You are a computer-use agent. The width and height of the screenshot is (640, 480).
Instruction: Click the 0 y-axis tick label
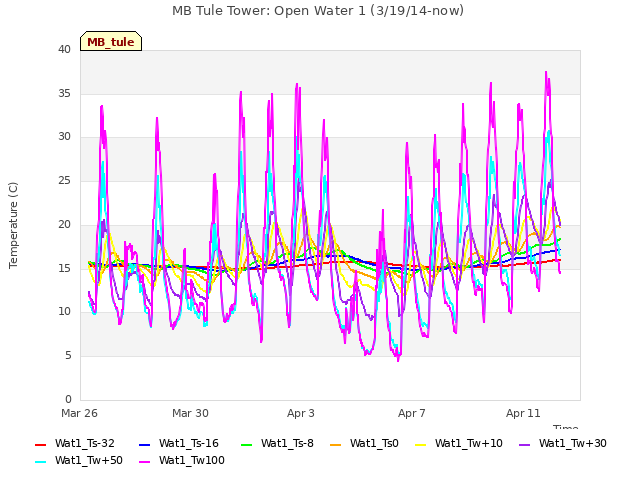(x=68, y=399)
